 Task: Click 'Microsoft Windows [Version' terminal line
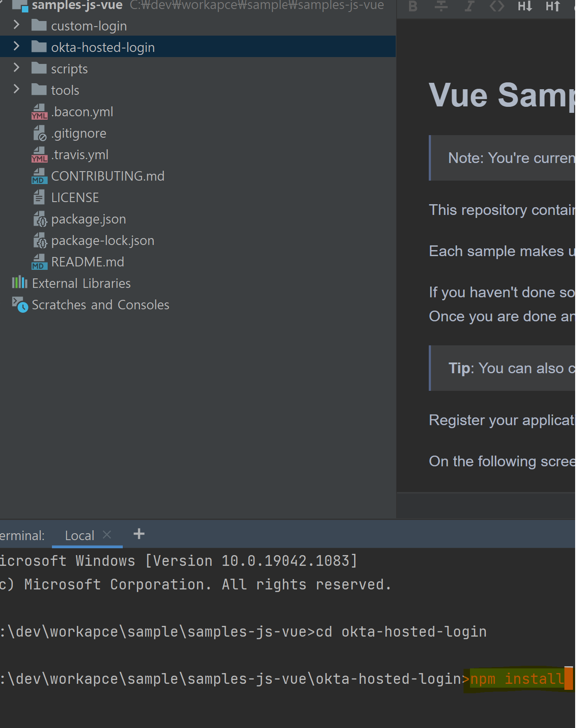click(178, 561)
